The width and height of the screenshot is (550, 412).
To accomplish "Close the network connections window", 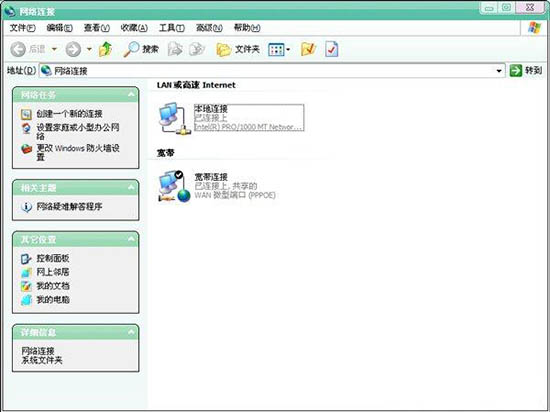I will 530,7.
